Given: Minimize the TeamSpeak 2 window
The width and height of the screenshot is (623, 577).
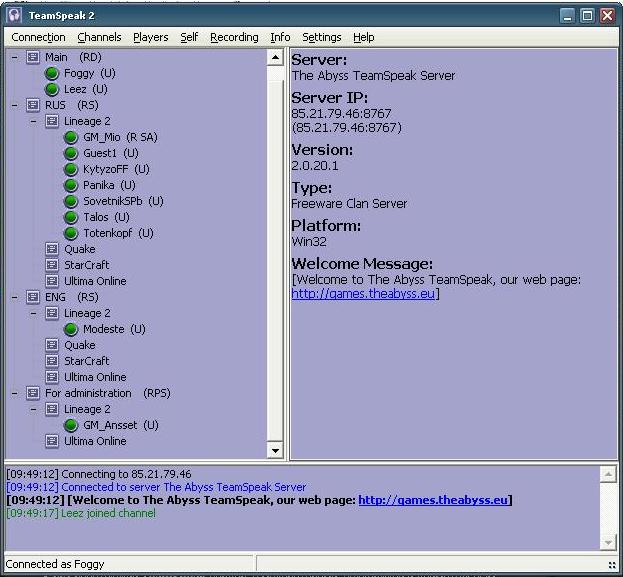Looking at the screenshot, I should pyautogui.click(x=567, y=16).
